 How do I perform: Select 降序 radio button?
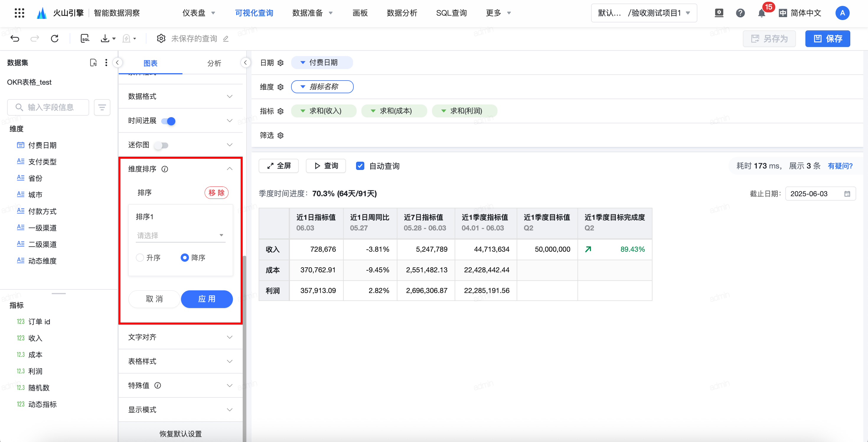click(185, 258)
